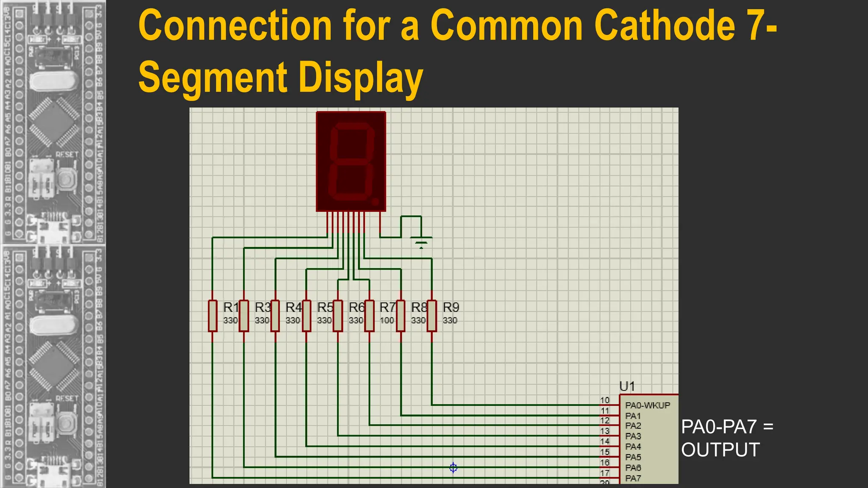
Task: Click the U1 component label
Action: pyautogui.click(x=627, y=386)
